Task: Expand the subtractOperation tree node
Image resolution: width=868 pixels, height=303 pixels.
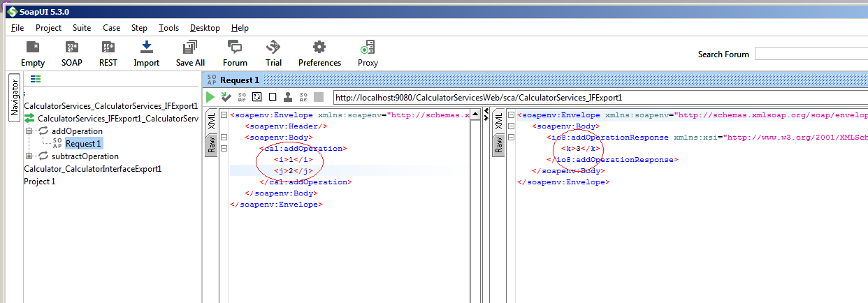Action: (29, 156)
